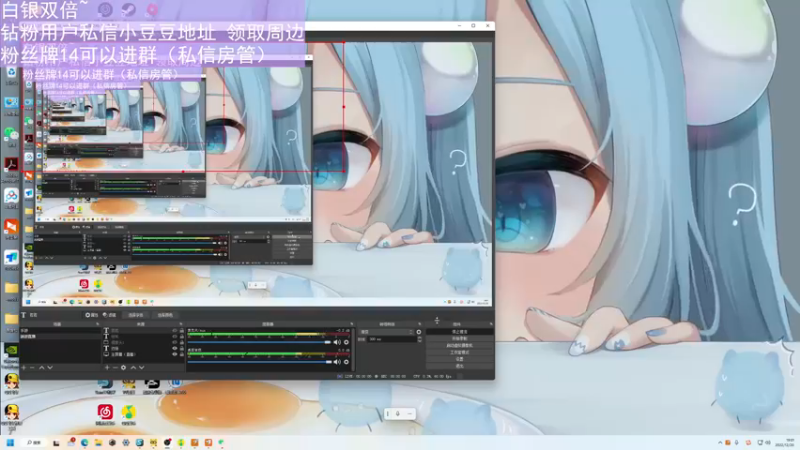The image size is (800, 450).
Task: Select the first scene in Scenes list
Action: click(60, 331)
